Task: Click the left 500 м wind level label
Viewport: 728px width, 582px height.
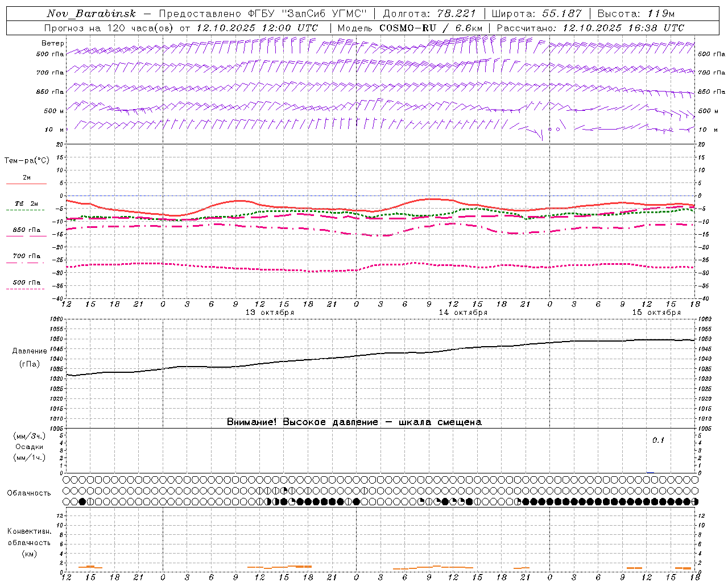Action: (x=54, y=111)
